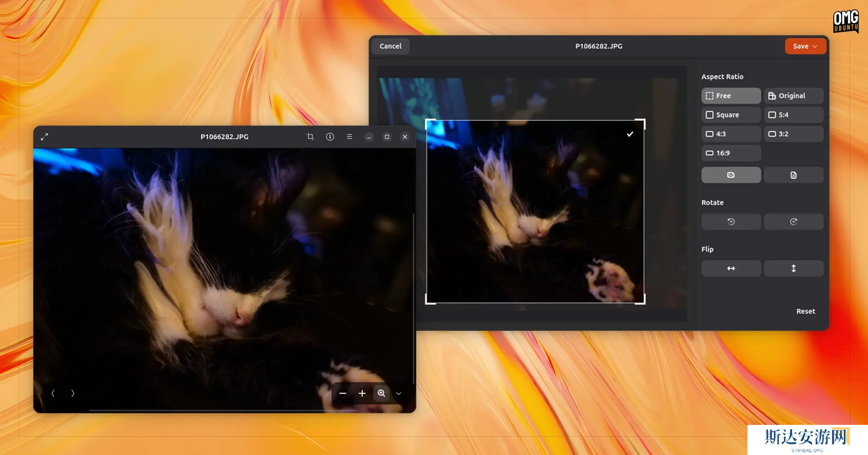Expand the zoom options chevron
Image resolution: width=868 pixels, height=455 pixels.
[398, 394]
